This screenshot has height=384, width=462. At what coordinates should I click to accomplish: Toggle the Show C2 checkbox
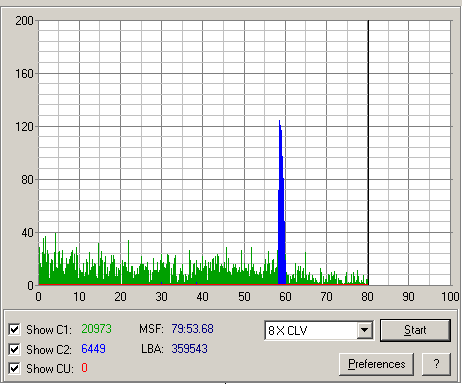click(x=14, y=349)
